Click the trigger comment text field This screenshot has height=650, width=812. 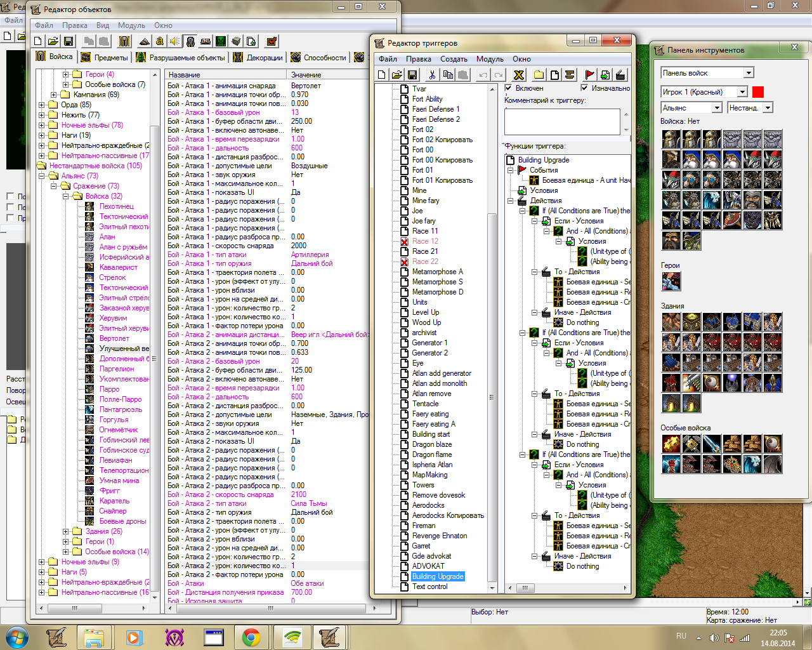562,121
